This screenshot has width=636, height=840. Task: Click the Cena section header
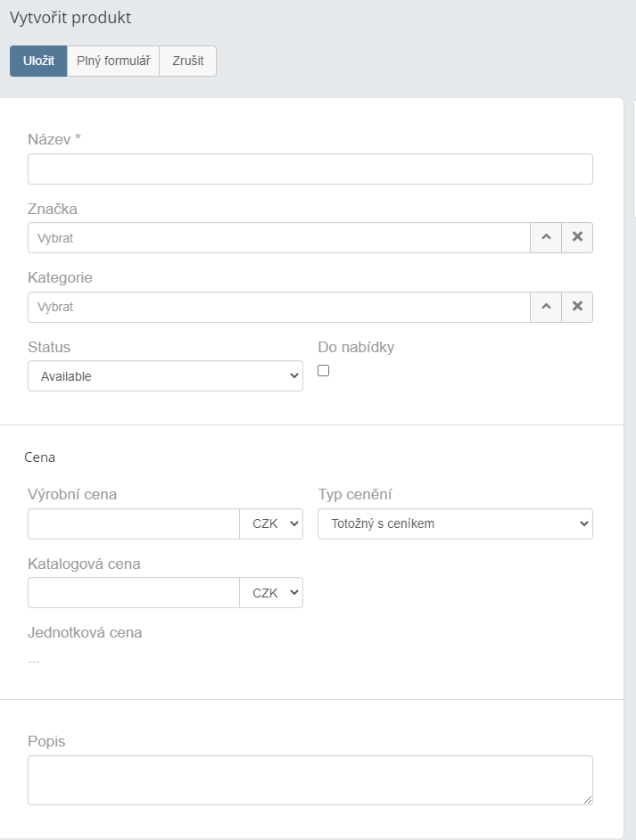(x=39, y=457)
